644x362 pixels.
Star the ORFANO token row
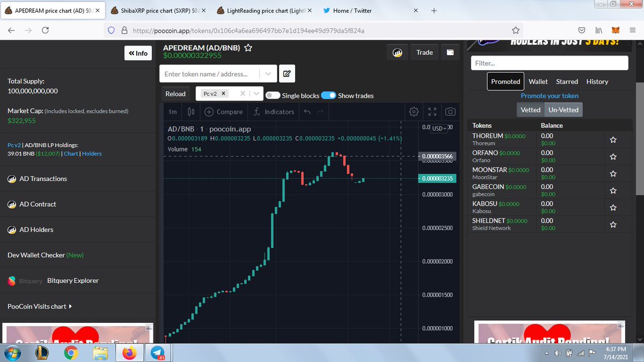[x=613, y=157]
